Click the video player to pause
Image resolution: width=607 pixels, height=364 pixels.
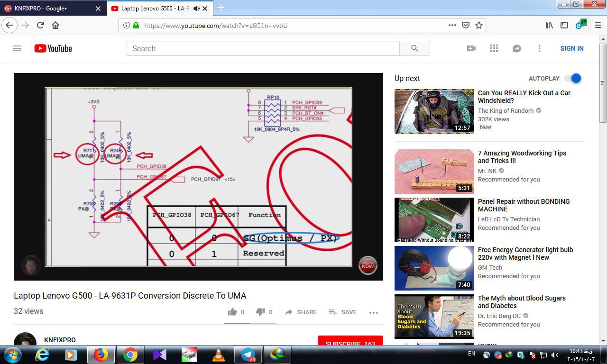(x=198, y=176)
